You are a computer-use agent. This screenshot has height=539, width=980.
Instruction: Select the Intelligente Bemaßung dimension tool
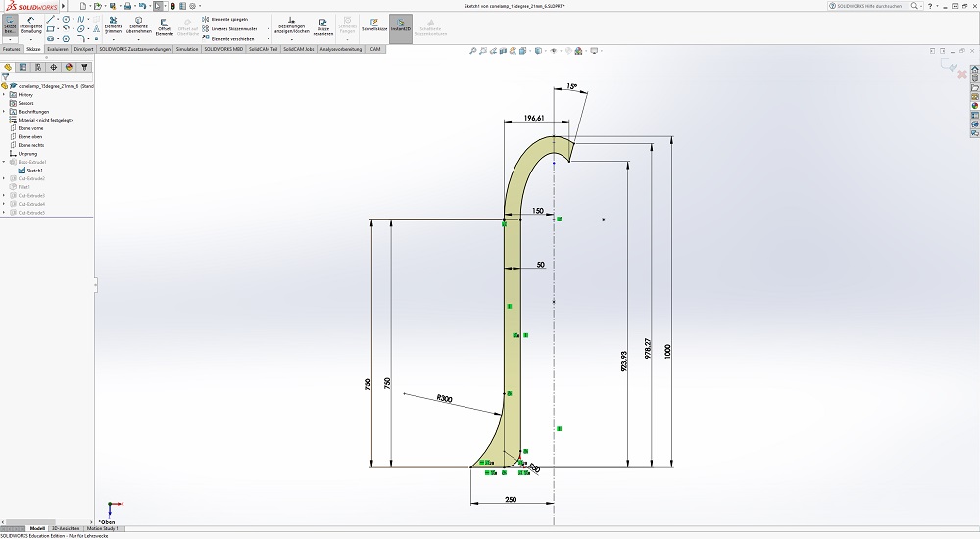click(x=30, y=25)
